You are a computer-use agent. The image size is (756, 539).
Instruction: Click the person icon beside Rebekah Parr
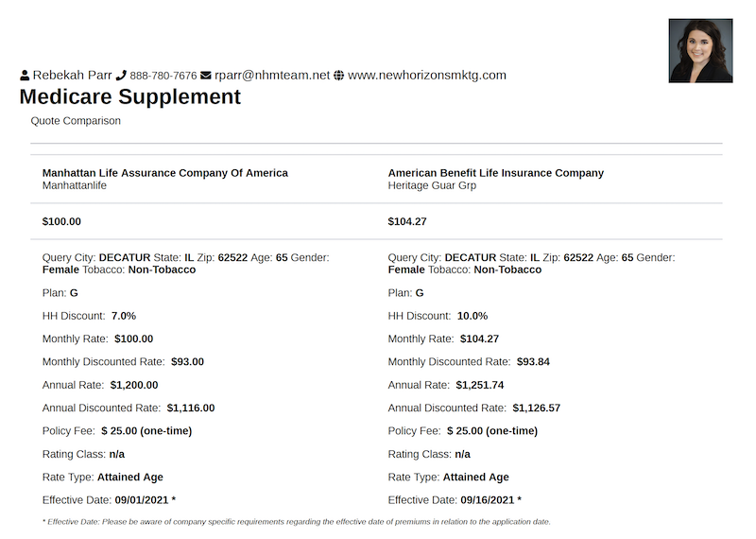coord(25,76)
